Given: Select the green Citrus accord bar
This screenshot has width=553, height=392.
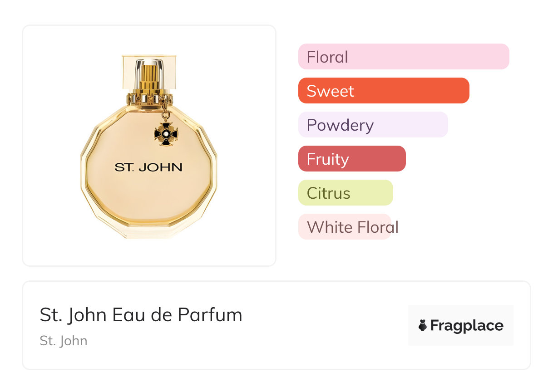Looking at the screenshot, I should (345, 193).
